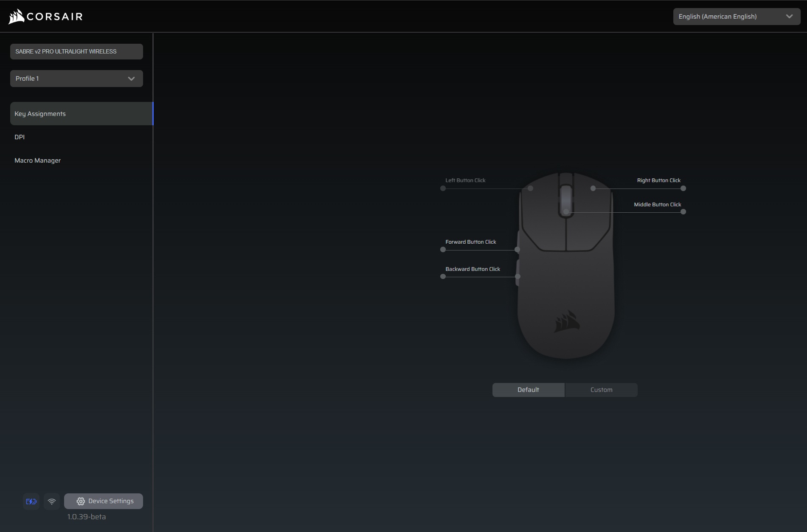Expand the language selection dropdown
Image resolution: width=807 pixels, height=532 pixels.
737,17
